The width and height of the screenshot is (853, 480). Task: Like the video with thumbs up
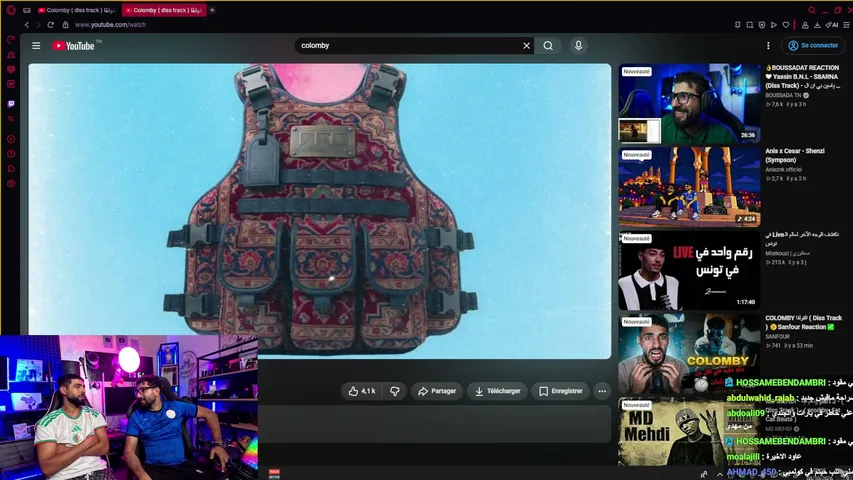[x=362, y=391]
